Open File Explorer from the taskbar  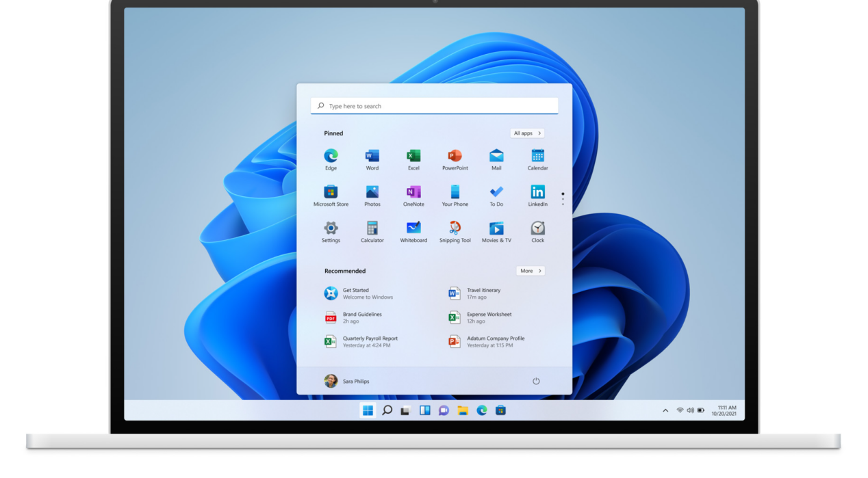click(x=463, y=410)
